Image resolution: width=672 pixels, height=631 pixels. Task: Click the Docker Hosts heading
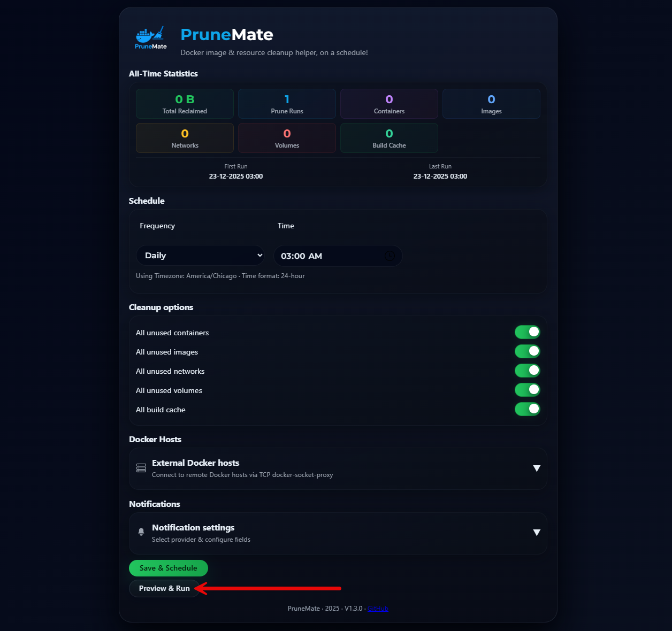(155, 440)
